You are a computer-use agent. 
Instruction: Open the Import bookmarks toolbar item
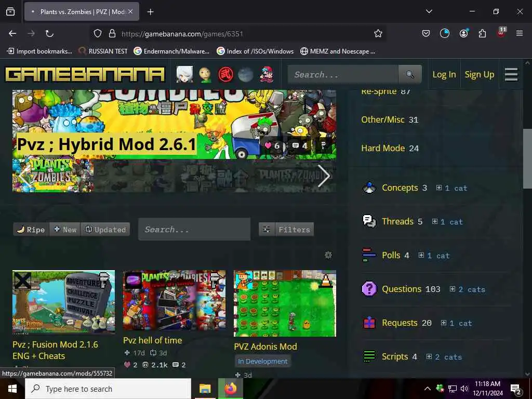39,51
